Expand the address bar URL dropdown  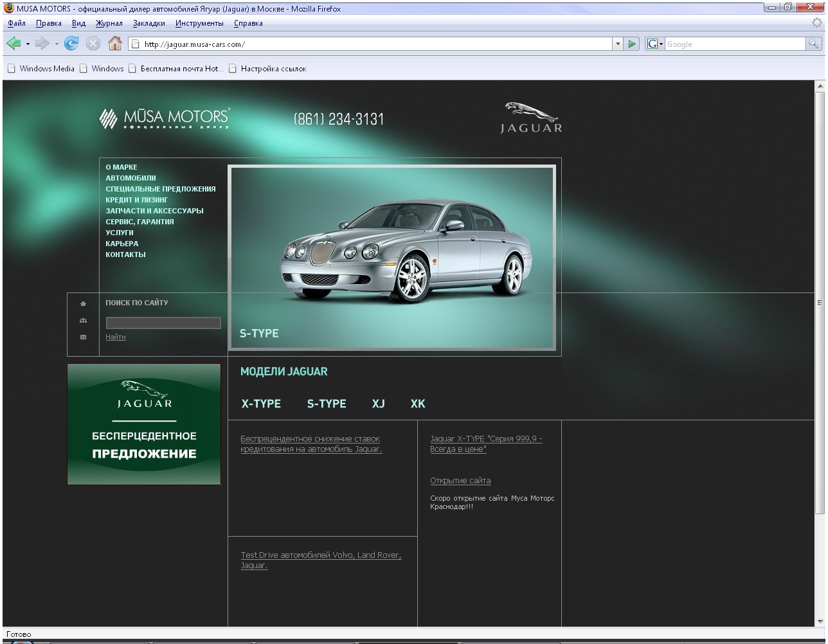(x=616, y=44)
